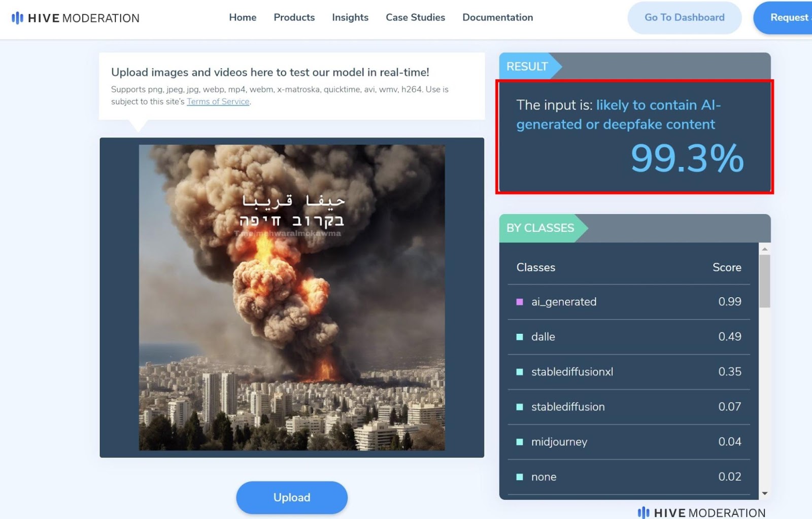
Task: Click the midjourney class square icon
Action: 519,442
